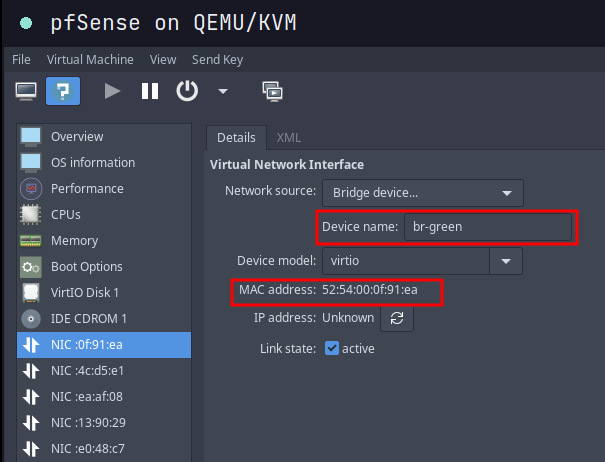This screenshot has height=462, width=605.
Task: Show the graphical console view
Action: pos(27,91)
